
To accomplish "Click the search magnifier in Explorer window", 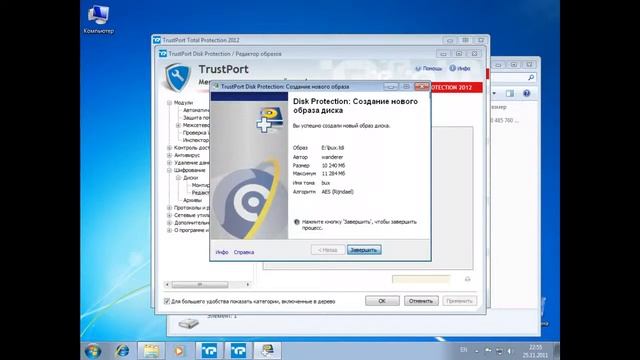I will (x=531, y=77).
